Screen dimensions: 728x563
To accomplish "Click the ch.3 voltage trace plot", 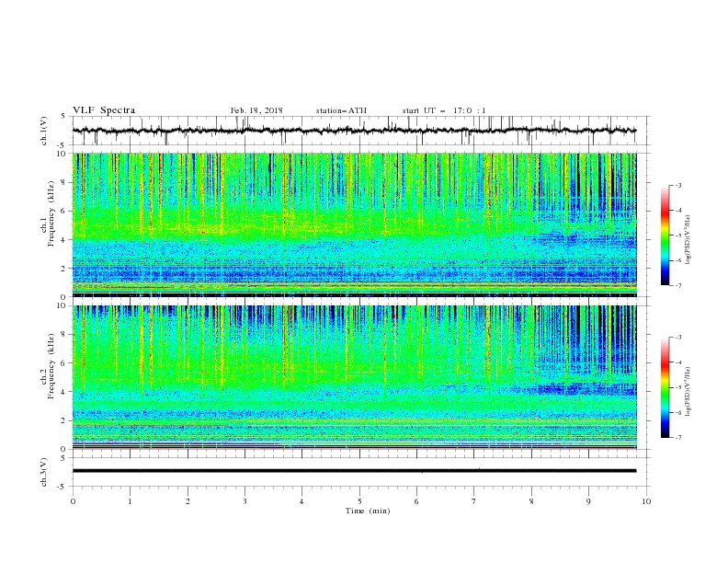I will click(361, 472).
